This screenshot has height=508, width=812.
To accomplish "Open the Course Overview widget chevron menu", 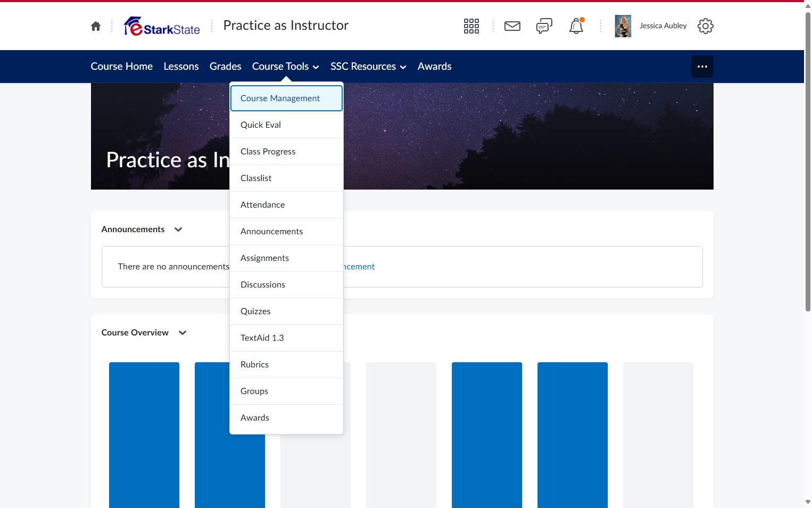I will point(183,333).
